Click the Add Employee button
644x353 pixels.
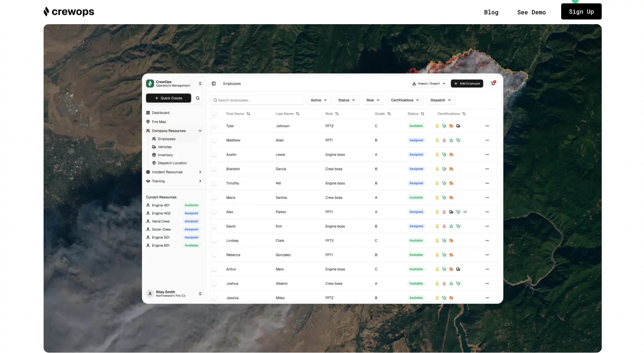coord(467,84)
